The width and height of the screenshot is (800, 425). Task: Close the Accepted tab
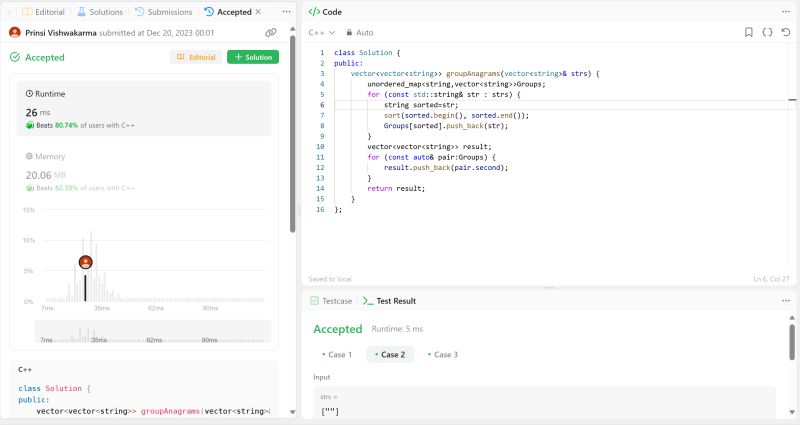(x=258, y=12)
